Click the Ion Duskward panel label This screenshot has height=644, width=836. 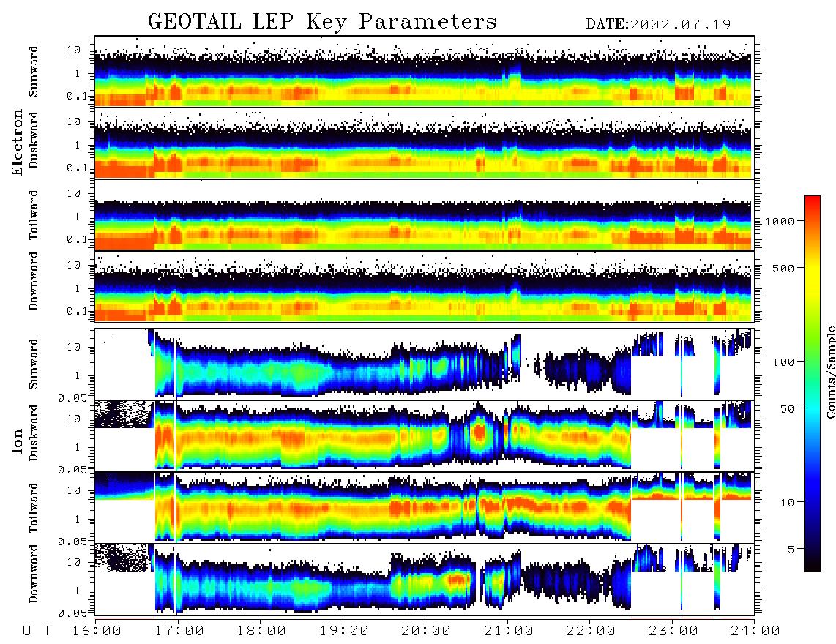click(x=33, y=433)
